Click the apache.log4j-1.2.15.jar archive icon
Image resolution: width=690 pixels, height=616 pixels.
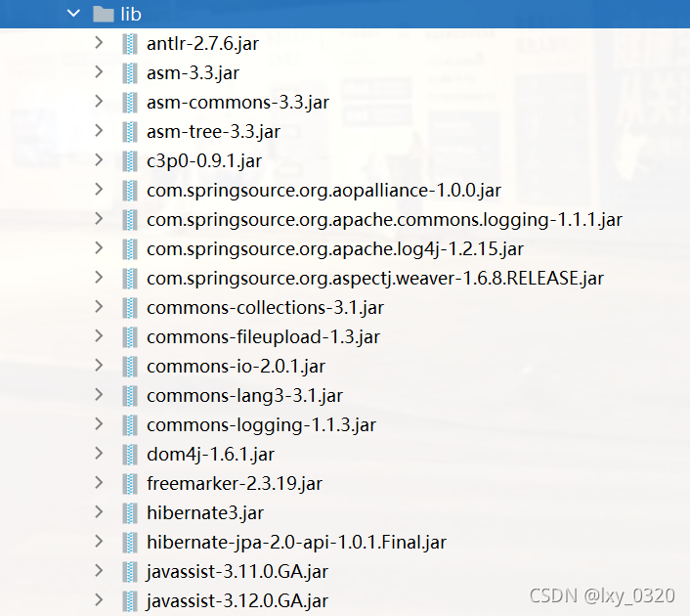[130, 248]
